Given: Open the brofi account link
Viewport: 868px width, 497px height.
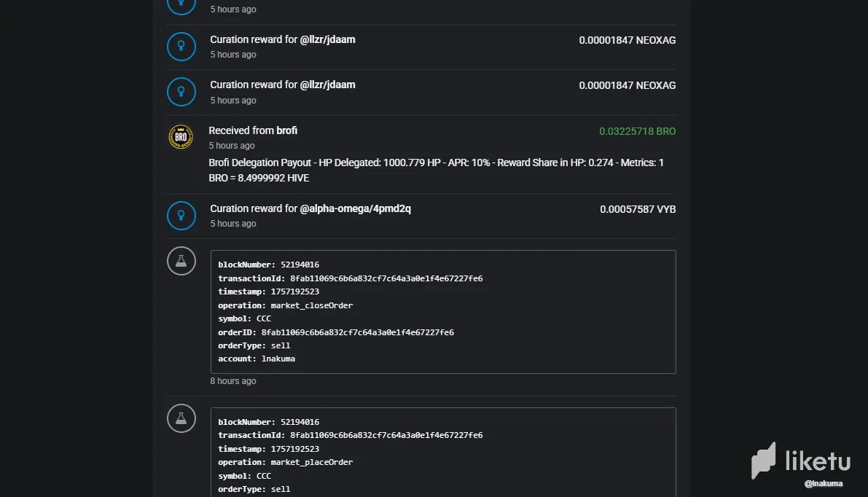Looking at the screenshot, I should click(286, 130).
